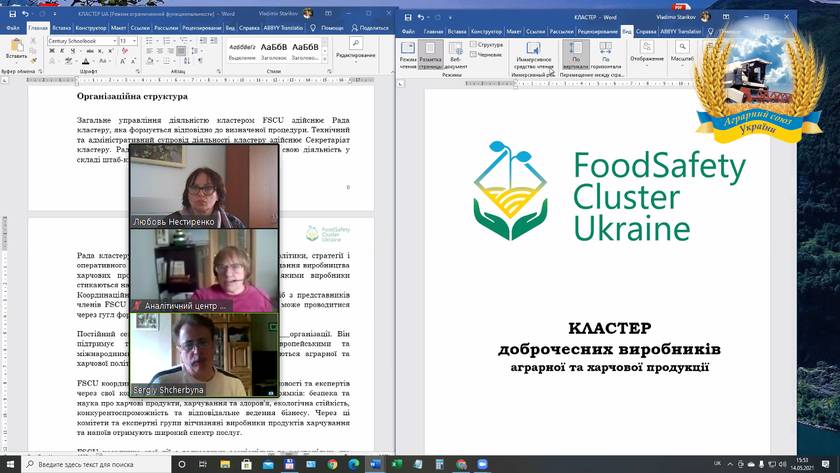Screen dimensions: 840x473
Task: Select the Выделение style
Action: pos(242,51)
